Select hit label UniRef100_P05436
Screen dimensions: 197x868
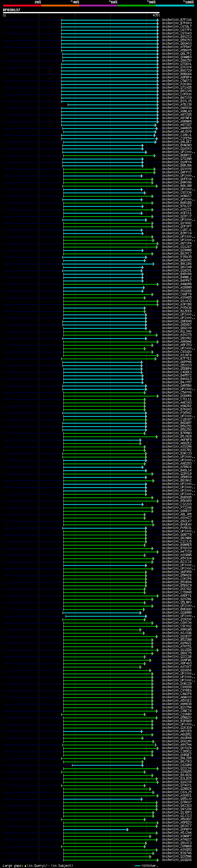point(176,308)
